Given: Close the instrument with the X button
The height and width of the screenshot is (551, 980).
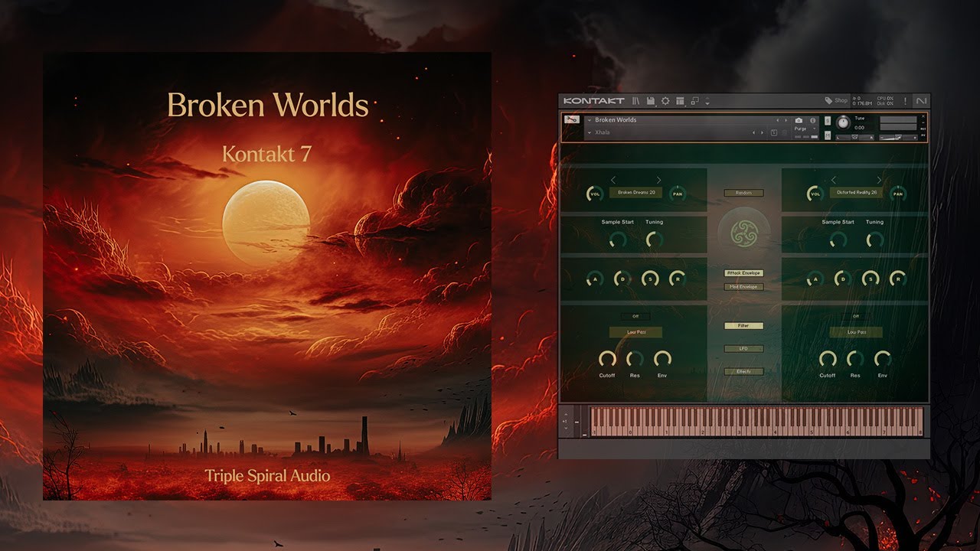Looking at the screenshot, I should 923,116.
